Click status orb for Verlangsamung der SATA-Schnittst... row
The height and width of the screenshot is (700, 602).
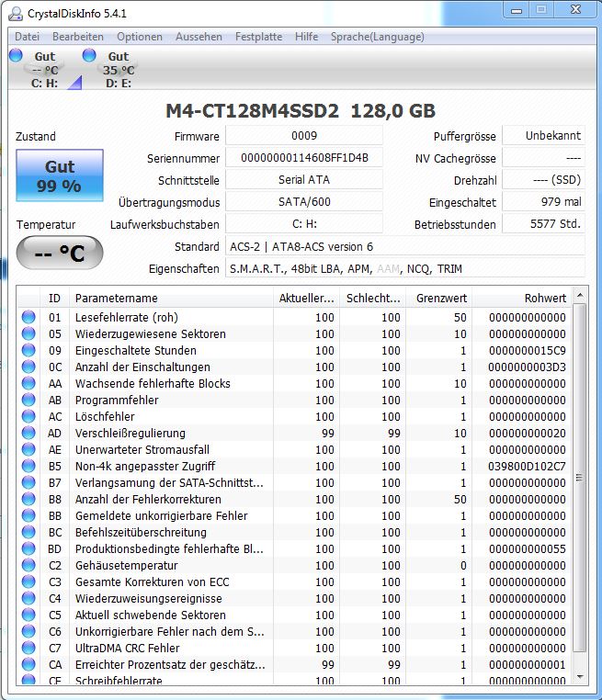[28, 482]
